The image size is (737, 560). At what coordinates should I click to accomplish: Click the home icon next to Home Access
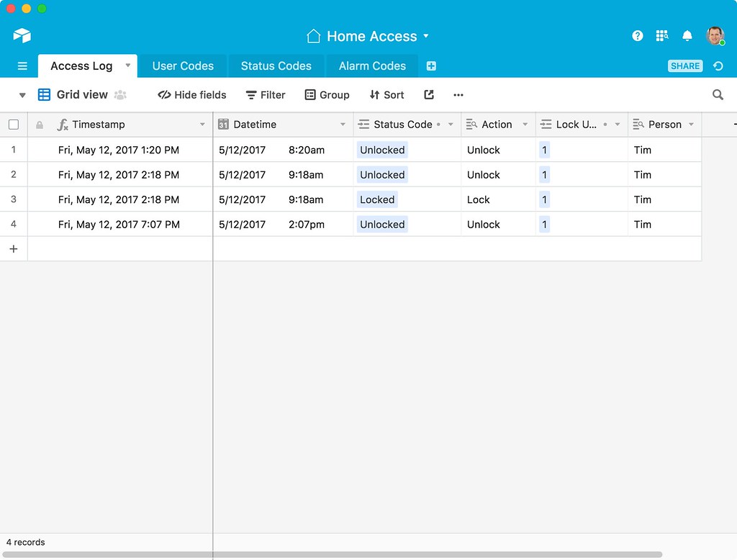313,36
